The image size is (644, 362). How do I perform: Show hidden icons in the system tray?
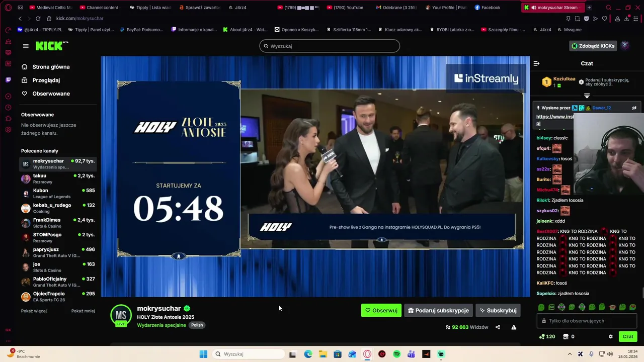coord(570,354)
